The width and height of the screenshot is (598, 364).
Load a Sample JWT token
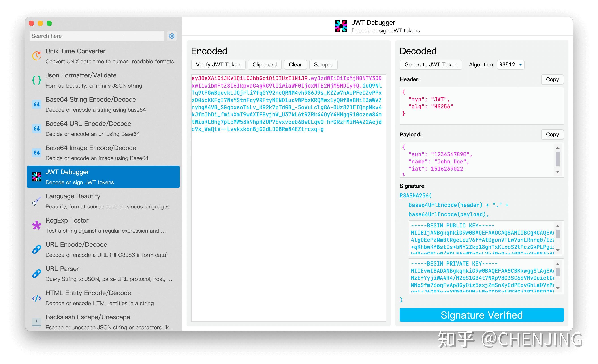[323, 65]
